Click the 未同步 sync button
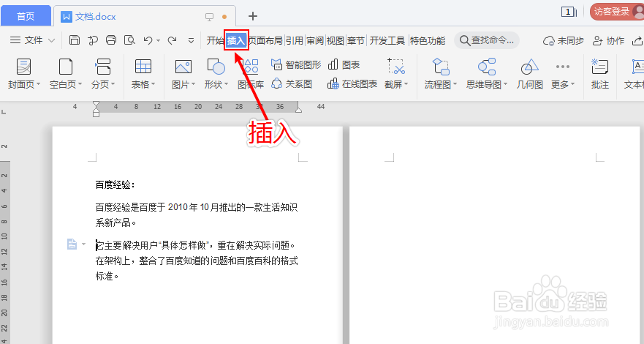This screenshot has width=644, height=344. 563,40
